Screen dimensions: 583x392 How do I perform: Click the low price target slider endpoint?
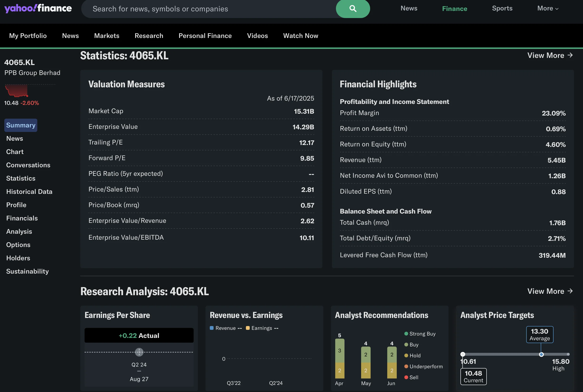[x=463, y=354]
